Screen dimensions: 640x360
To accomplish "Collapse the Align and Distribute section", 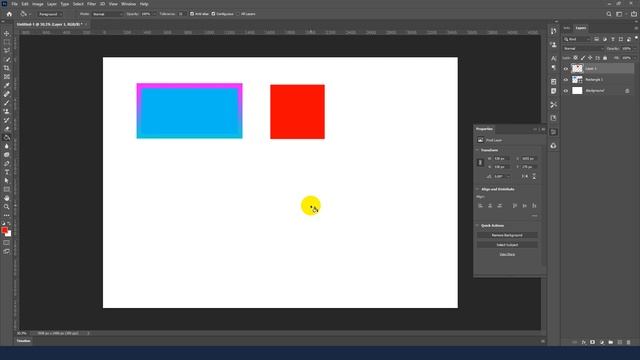I will pyautogui.click(x=477, y=189).
